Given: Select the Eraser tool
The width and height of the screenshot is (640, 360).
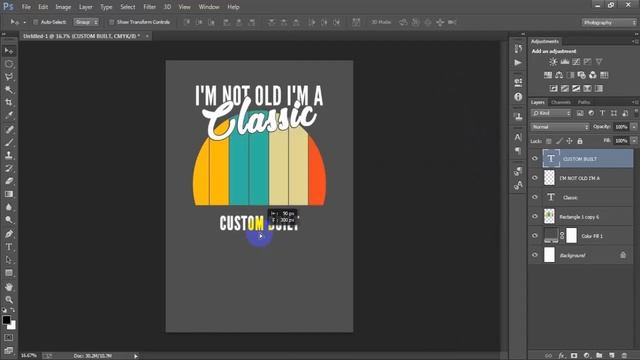Looking at the screenshot, I should pyautogui.click(x=9, y=181).
